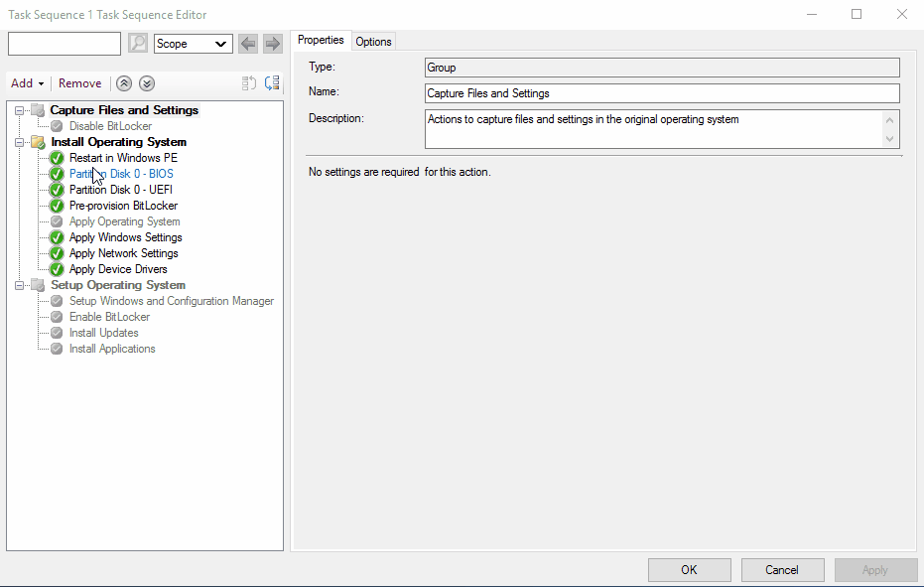The image size is (924, 587).
Task: Select Apply Windows Settings step
Action: tap(125, 237)
